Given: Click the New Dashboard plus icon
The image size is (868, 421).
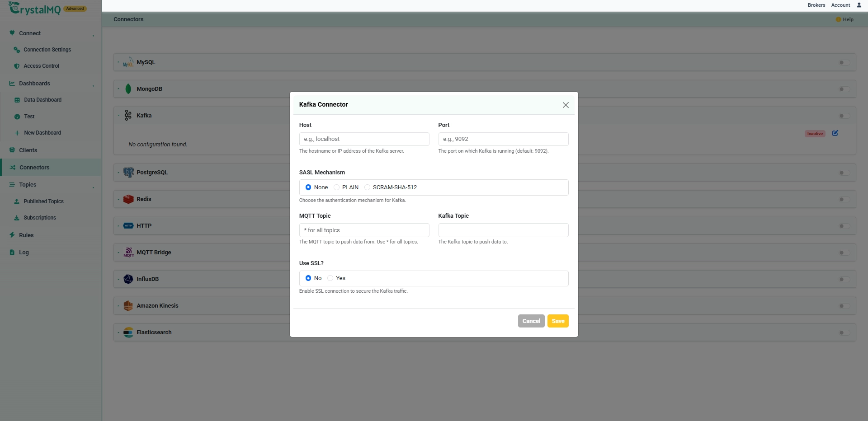Looking at the screenshot, I should [x=17, y=133].
